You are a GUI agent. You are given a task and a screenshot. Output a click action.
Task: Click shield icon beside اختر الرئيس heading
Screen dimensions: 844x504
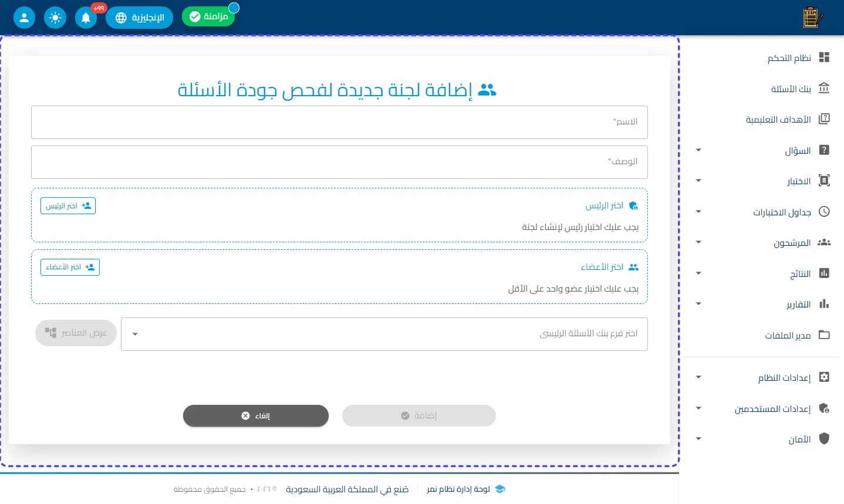[633, 206]
